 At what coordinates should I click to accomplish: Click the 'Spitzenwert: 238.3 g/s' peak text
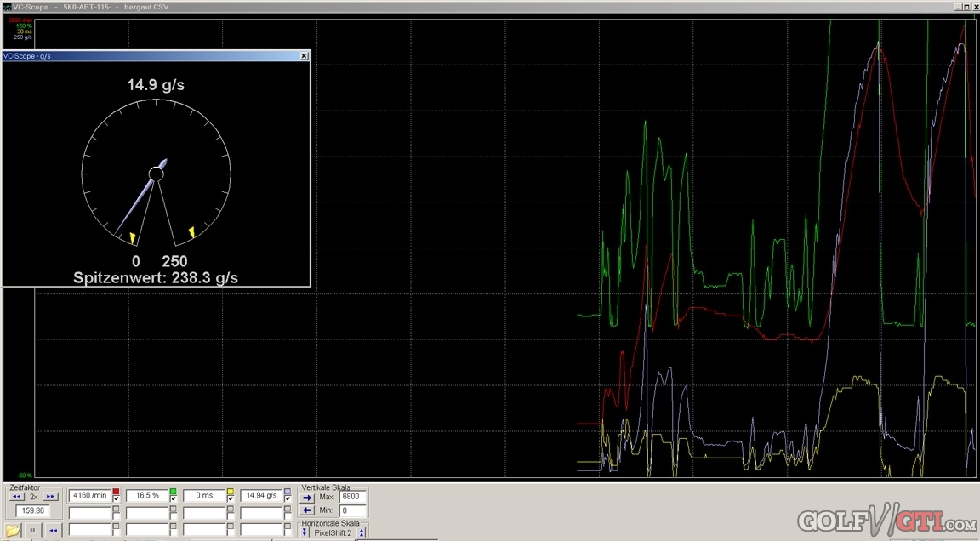click(x=156, y=278)
